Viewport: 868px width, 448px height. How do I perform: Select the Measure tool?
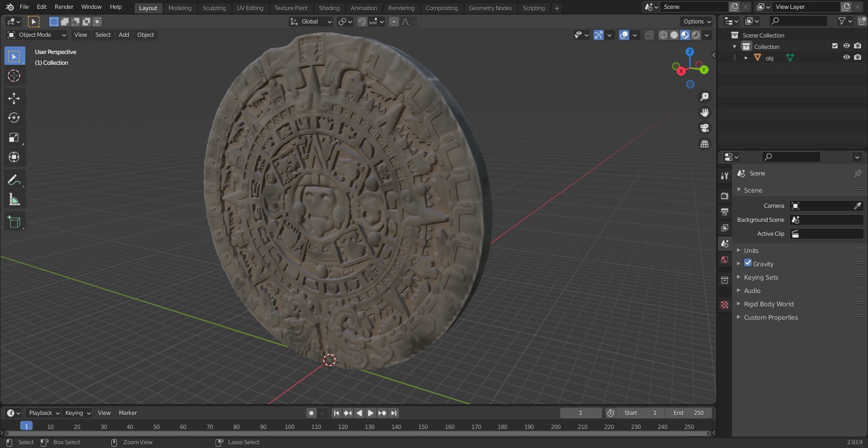14,200
